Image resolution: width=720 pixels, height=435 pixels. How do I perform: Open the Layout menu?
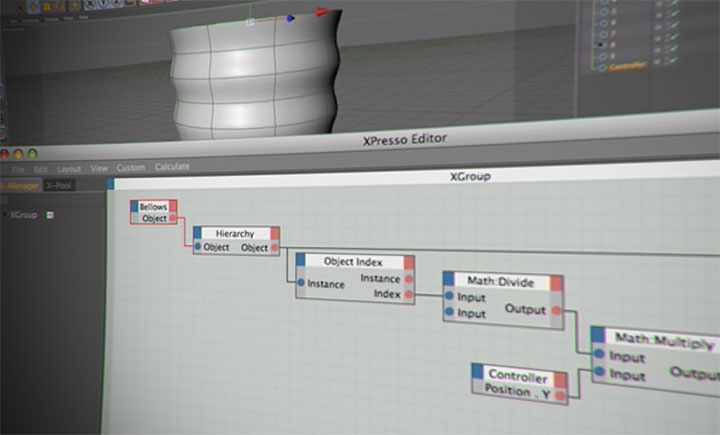tap(69, 169)
